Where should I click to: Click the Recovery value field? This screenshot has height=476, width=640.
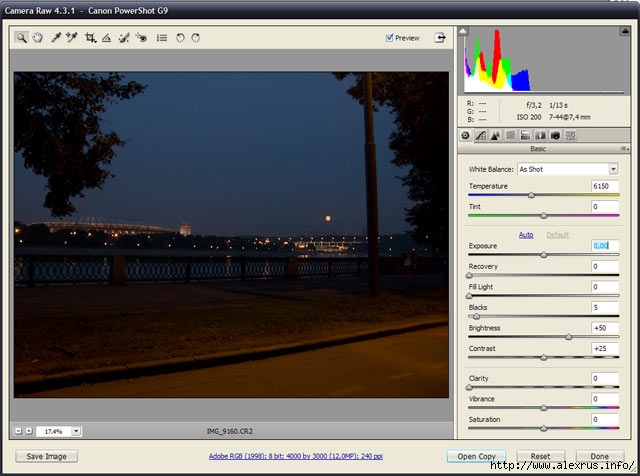(604, 267)
